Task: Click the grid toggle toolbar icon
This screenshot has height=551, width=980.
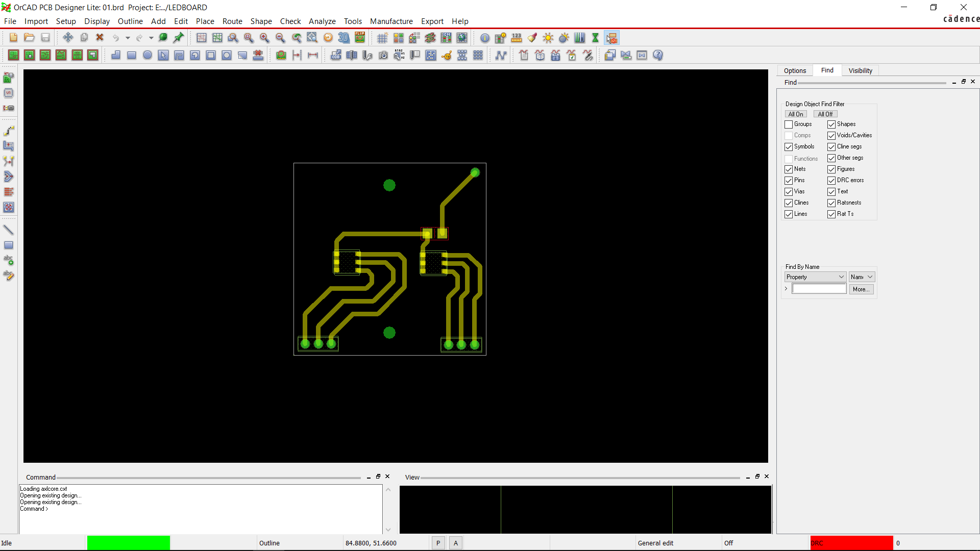Action: click(x=382, y=38)
